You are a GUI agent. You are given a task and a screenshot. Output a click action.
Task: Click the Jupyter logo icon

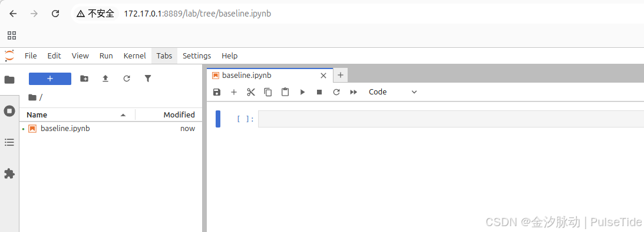click(9, 55)
